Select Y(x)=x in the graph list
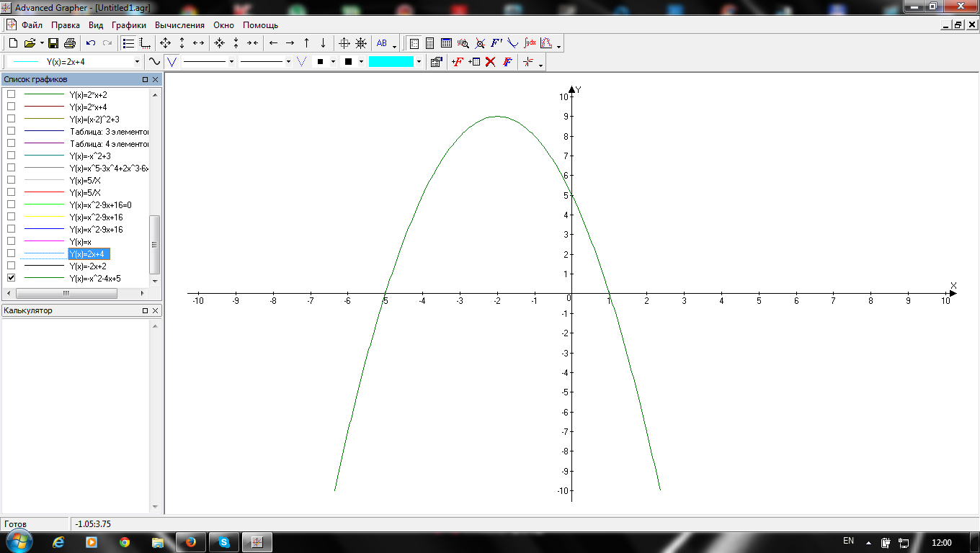This screenshot has height=553, width=980. [80, 241]
